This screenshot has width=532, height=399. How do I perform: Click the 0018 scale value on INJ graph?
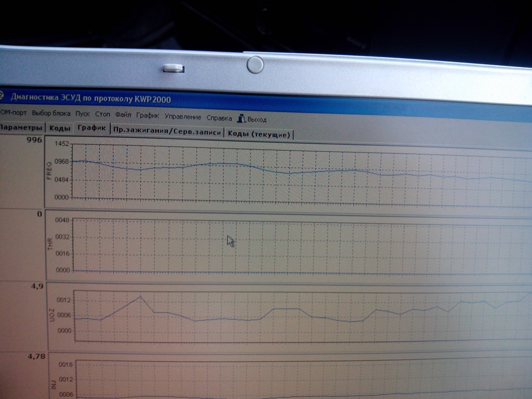pos(66,365)
